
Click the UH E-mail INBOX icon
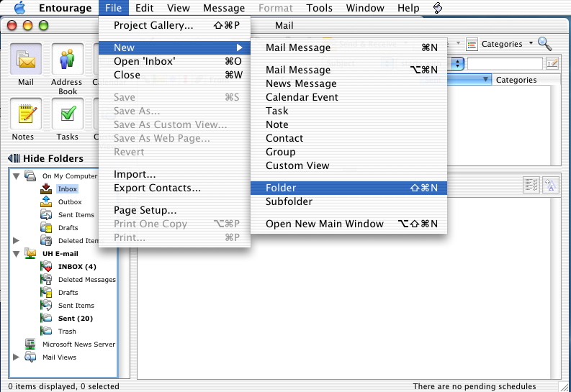point(46,267)
